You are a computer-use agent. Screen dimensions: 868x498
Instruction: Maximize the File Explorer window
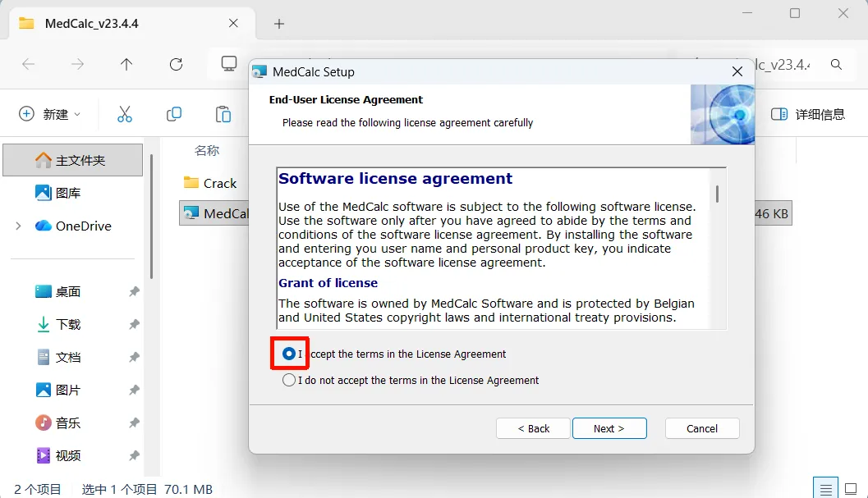(795, 13)
